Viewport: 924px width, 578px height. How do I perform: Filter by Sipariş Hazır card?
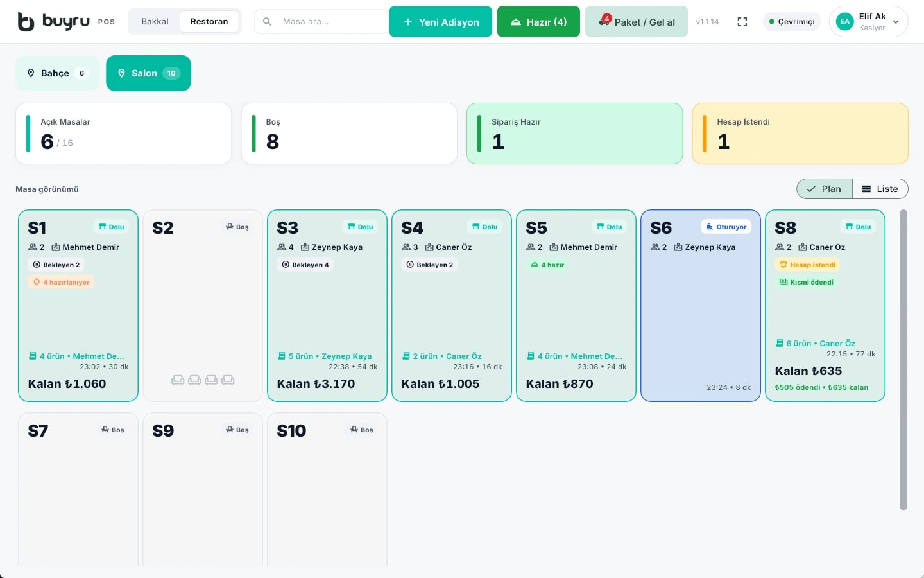click(x=575, y=134)
